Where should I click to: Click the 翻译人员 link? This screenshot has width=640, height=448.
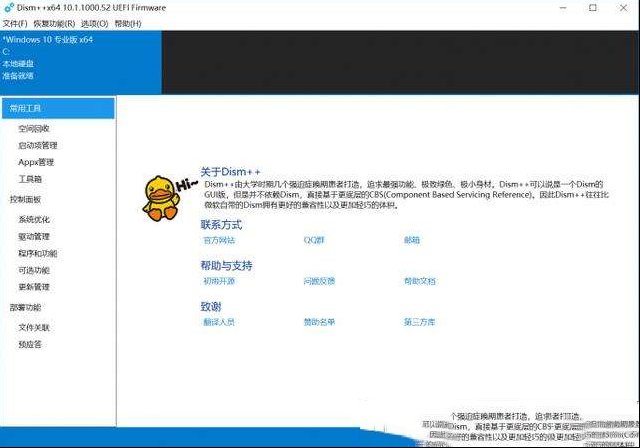[x=219, y=322]
